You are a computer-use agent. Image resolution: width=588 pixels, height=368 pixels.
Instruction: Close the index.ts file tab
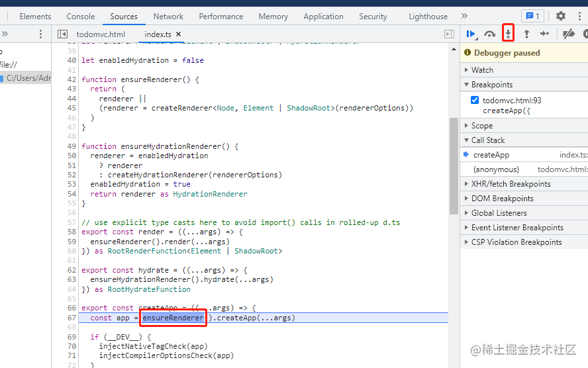pos(179,34)
